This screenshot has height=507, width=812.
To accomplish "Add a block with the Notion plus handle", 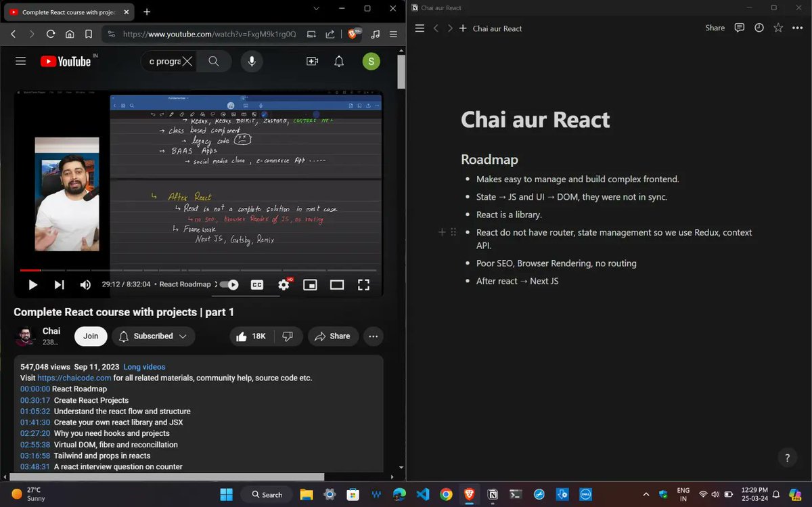I will click(x=442, y=232).
